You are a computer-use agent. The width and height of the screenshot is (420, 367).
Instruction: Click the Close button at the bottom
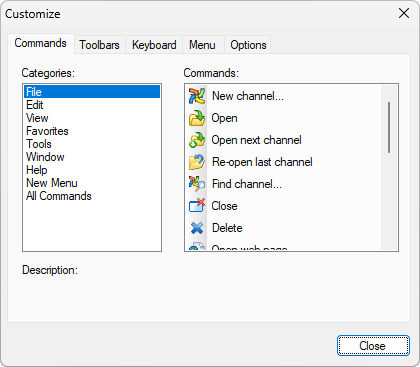pyautogui.click(x=373, y=346)
